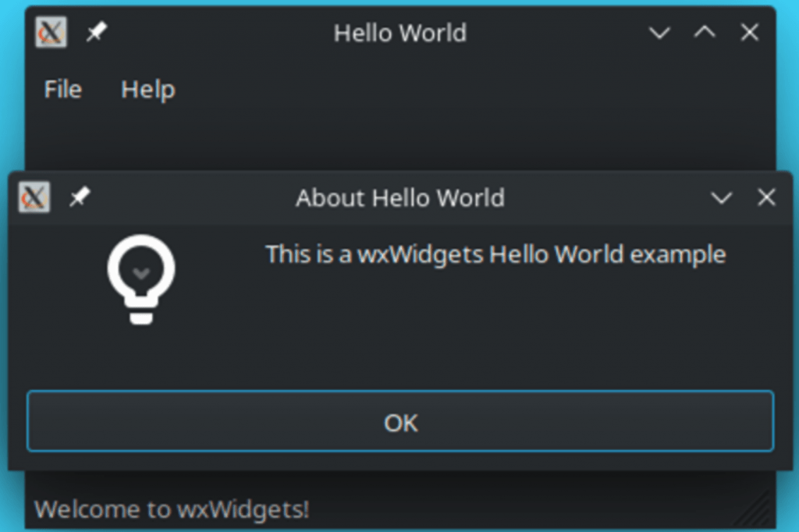Confirm the dialog with the OK button
799x532 pixels.
point(400,421)
